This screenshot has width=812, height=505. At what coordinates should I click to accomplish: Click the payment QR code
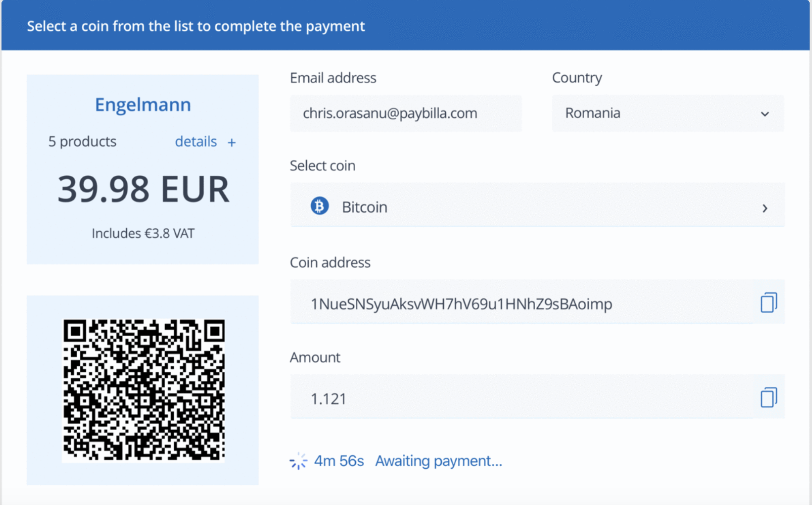coord(143,390)
